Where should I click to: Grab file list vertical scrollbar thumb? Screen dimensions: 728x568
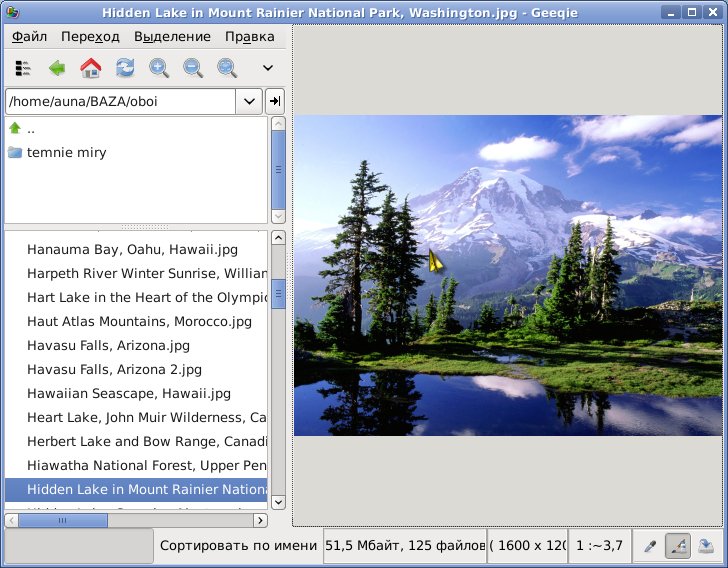tap(278, 294)
